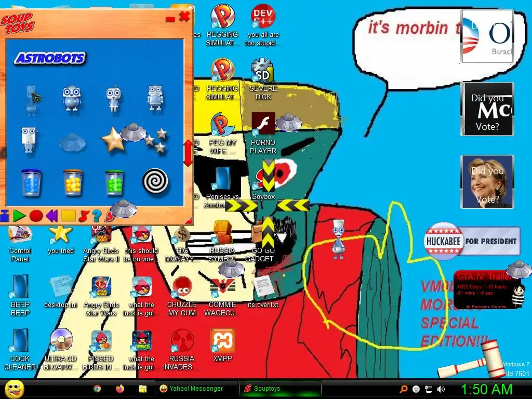Screen dimensions: 532x399
Task: Open the smiley face Start button
Action: tap(14, 389)
